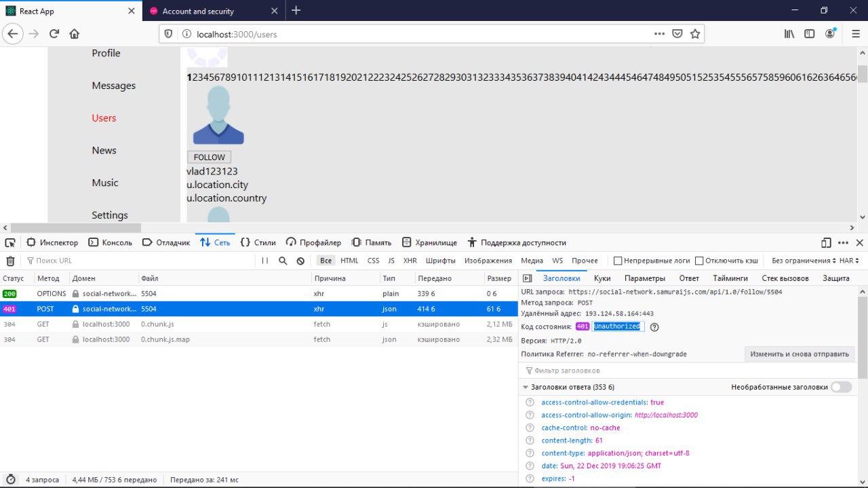Open the Ответ response tab
The height and width of the screenshot is (488, 868).
[689, 278]
